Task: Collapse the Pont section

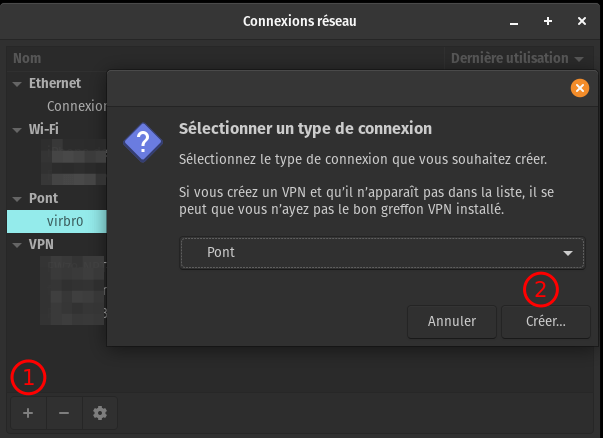Action: pyautogui.click(x=17, y=199)
